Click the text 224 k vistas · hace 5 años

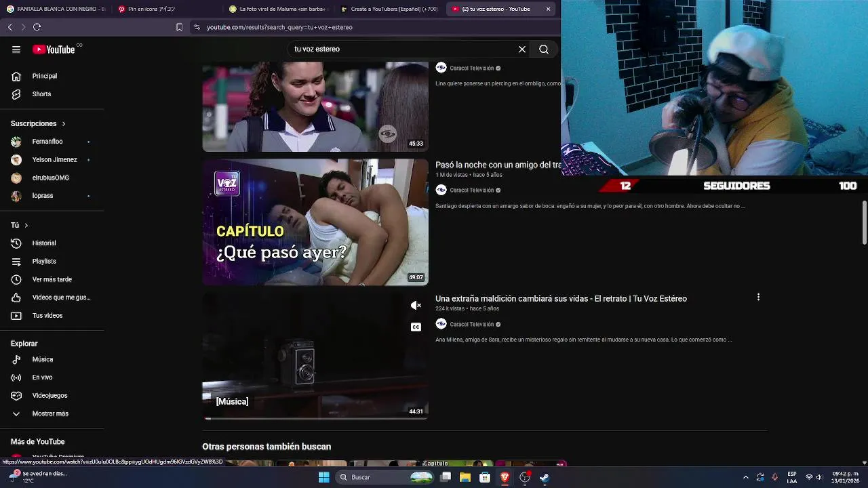[467, 308]
